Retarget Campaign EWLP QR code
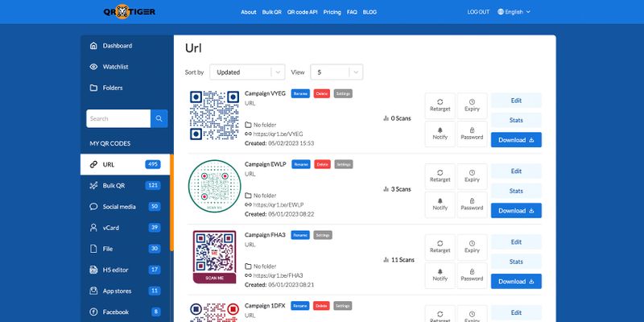This screenshot has height=322, width=644. pos(440,176)
